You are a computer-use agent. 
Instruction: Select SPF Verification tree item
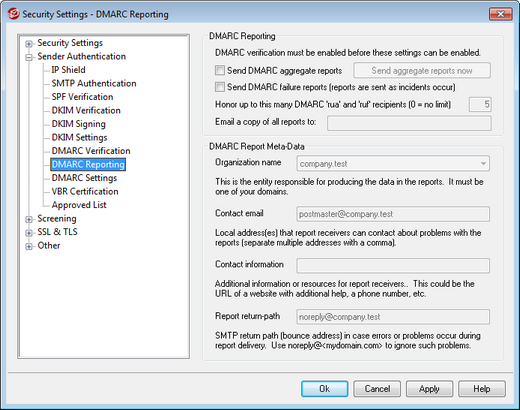coord(82,97)
